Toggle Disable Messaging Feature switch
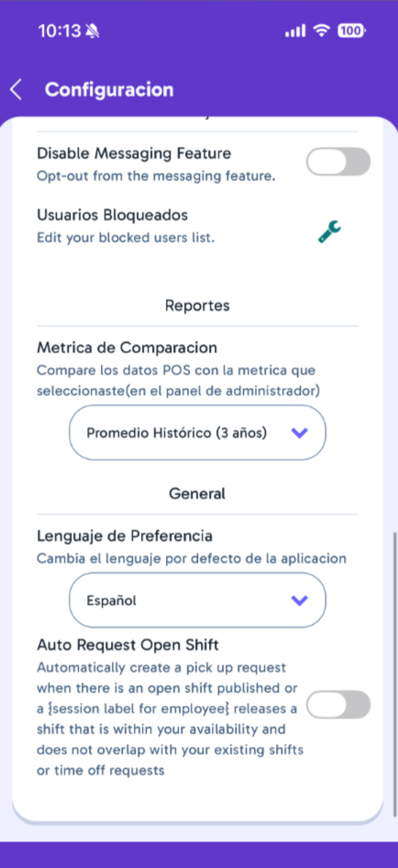398x868 pixels. (x=338, y=161)
